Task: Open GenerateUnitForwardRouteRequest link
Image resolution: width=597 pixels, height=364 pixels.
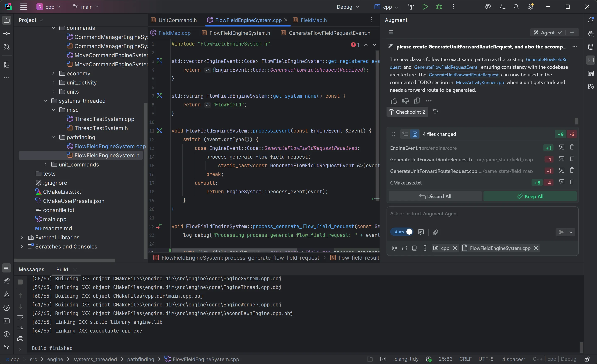Action: point(464,75)
